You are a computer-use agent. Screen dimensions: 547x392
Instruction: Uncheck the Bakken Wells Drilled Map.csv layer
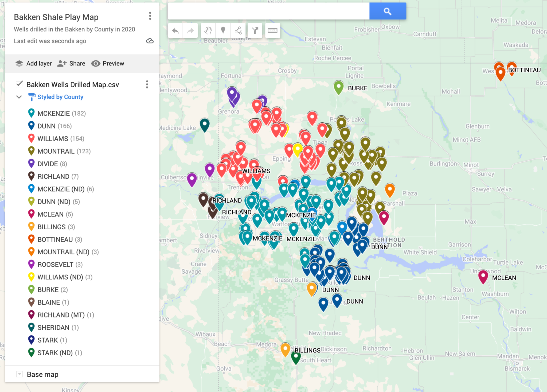pyautogui.click(x=19, y=84)
